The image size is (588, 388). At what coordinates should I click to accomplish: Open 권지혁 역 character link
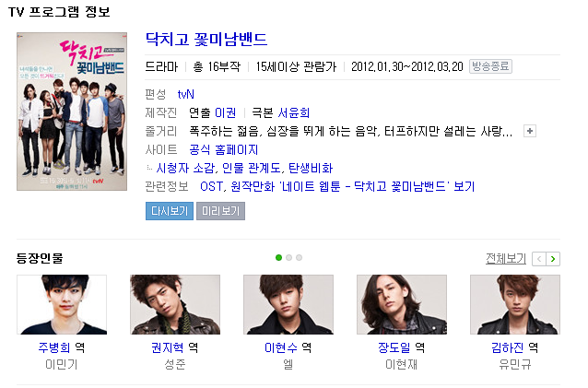175,347
